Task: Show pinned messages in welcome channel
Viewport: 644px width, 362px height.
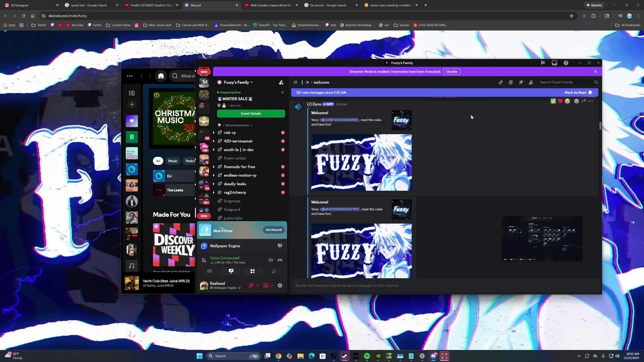Action: [x=521, y=82]
